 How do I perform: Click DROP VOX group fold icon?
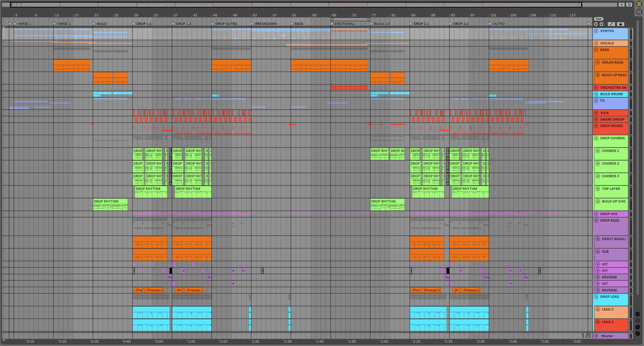pyautogui.click(x=596, y=214)
